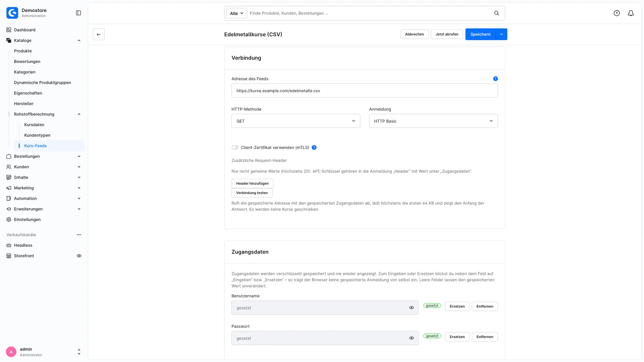Open Bewertungen in the sidebar

[x=27, y=61]
